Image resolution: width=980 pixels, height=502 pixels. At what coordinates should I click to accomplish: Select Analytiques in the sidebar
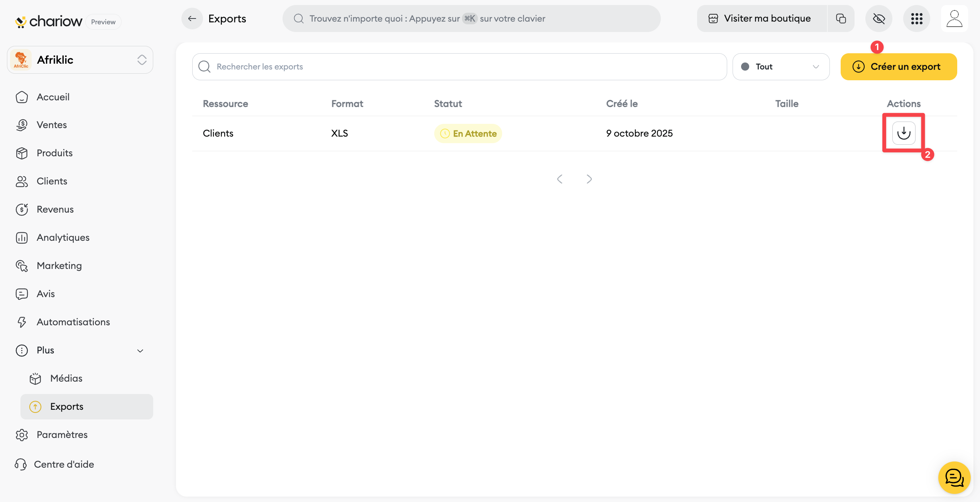(63, 237)
